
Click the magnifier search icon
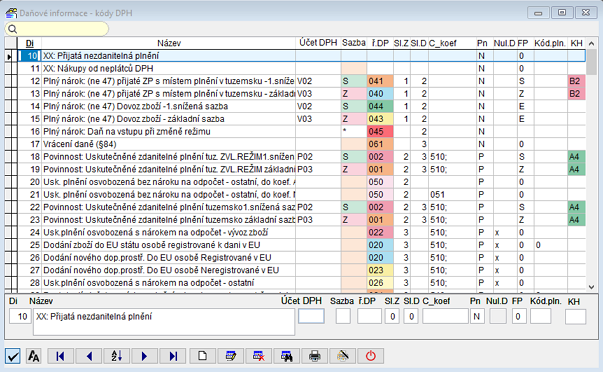point(13,29)
